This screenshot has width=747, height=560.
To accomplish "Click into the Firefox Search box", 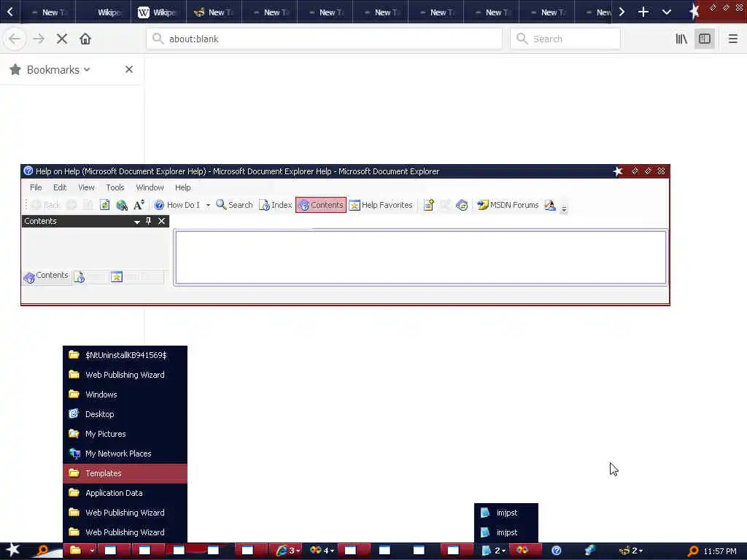I will [565, 39].
